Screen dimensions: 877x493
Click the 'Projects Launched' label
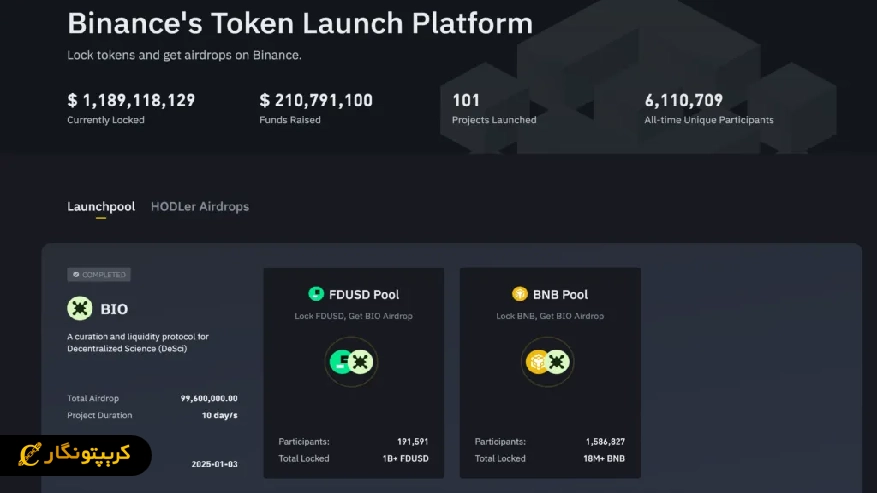click(494, 120)
